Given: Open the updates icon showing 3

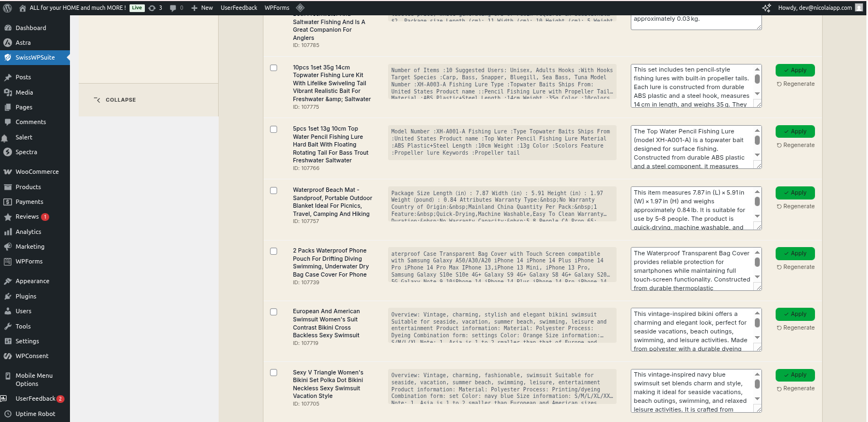Looking at the screenshot, I should point(155,8).
